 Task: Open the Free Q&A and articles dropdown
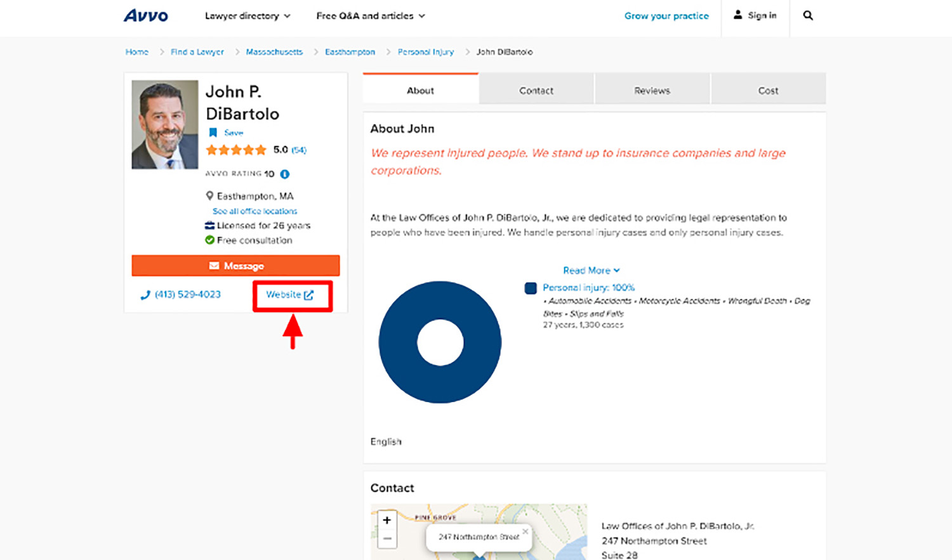tap(370, 16)
